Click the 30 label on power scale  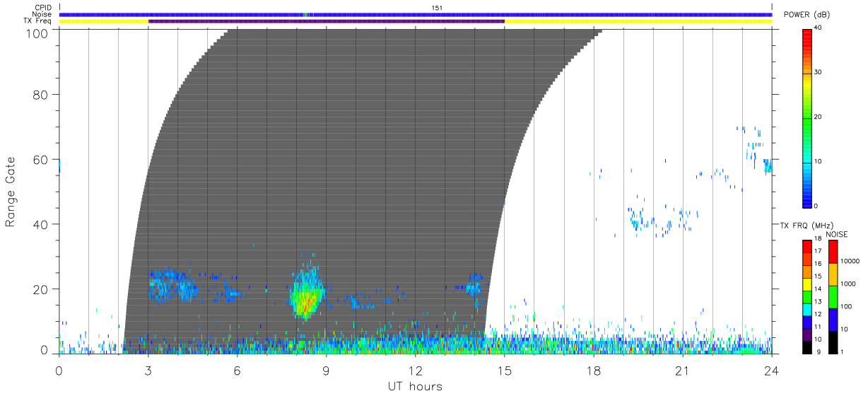click(817, 72)
